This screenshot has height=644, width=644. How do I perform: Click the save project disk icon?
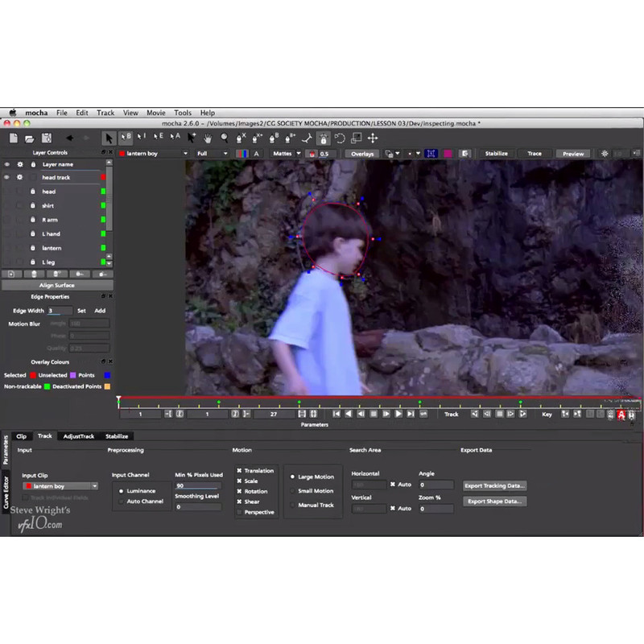[x=46, y=138]
